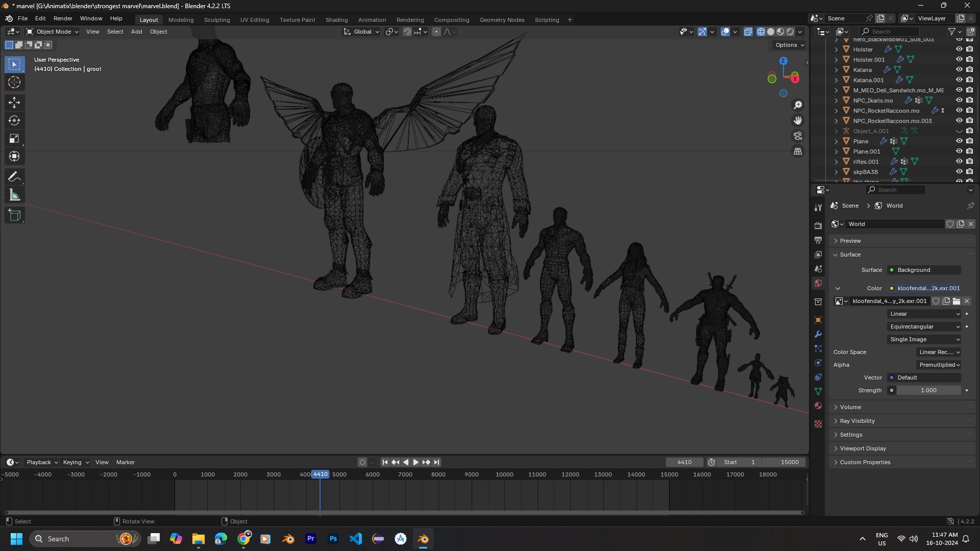Open the Output properties tab

point(818,240)
